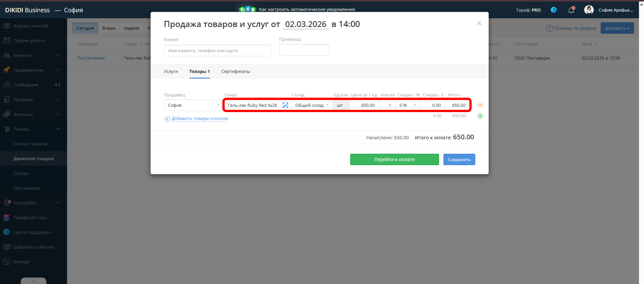Click plus icon next to Добавить товары списком
Screen dimensions: 644x284
tap(167, 119)
